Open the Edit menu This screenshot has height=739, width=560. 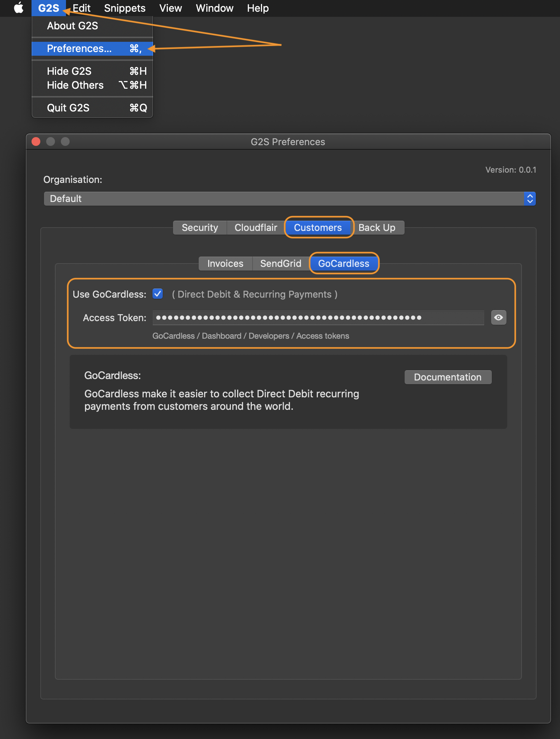click(81, 8)
